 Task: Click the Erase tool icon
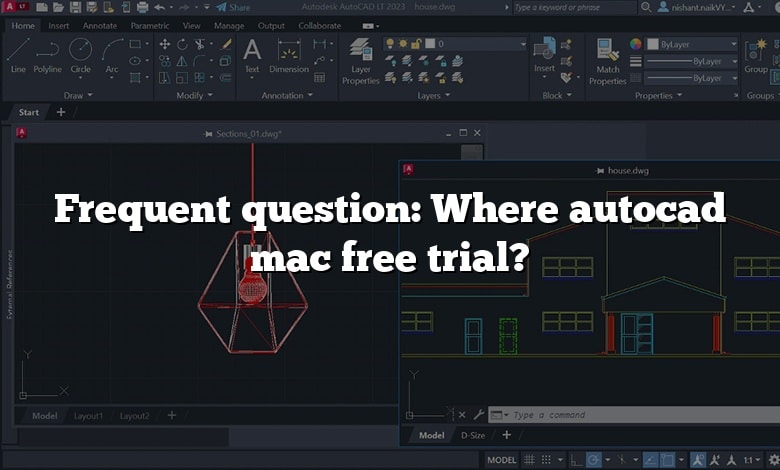[226, 44]
